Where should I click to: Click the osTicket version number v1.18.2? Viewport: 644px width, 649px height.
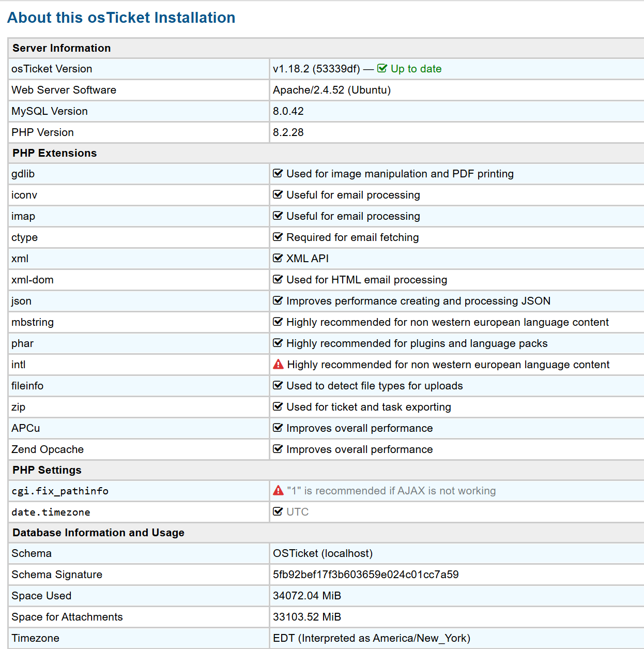pyautogui.click(x=291, y=69)
